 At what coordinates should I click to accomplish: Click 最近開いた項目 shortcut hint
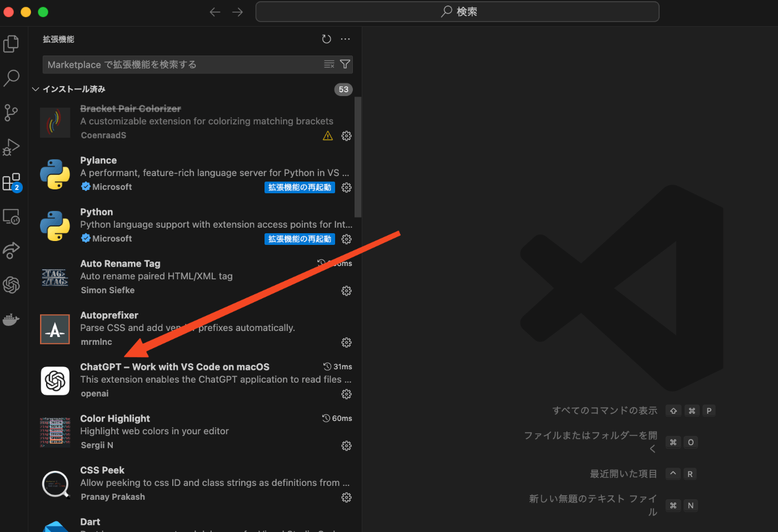624,474
